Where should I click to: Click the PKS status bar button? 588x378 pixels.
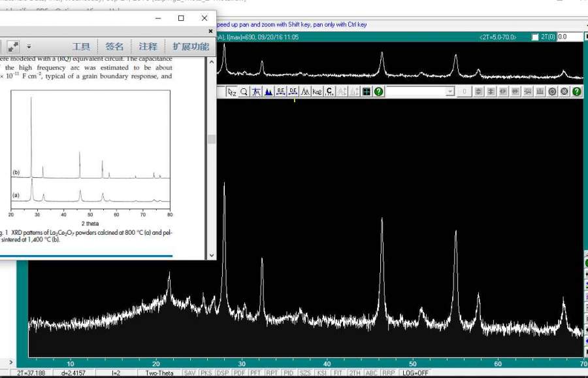coord(206,373)
